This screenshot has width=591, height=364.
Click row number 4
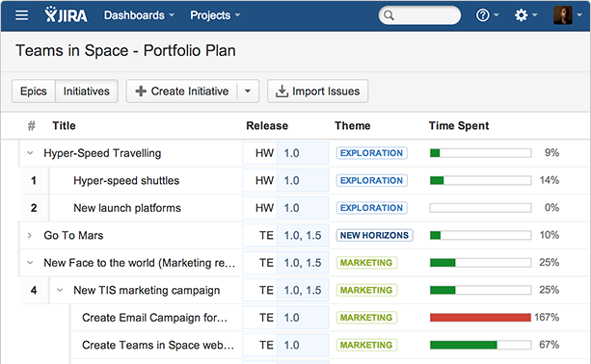pyautogui.click(x=34, y=290)
